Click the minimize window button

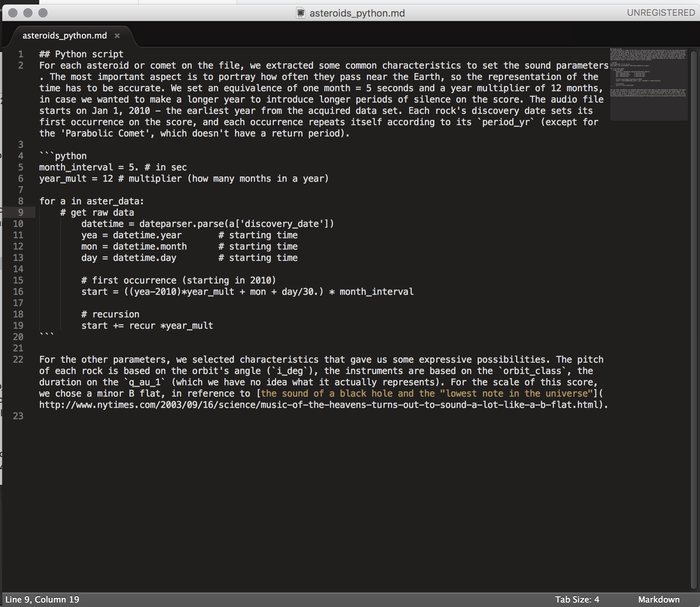(28, 13)
